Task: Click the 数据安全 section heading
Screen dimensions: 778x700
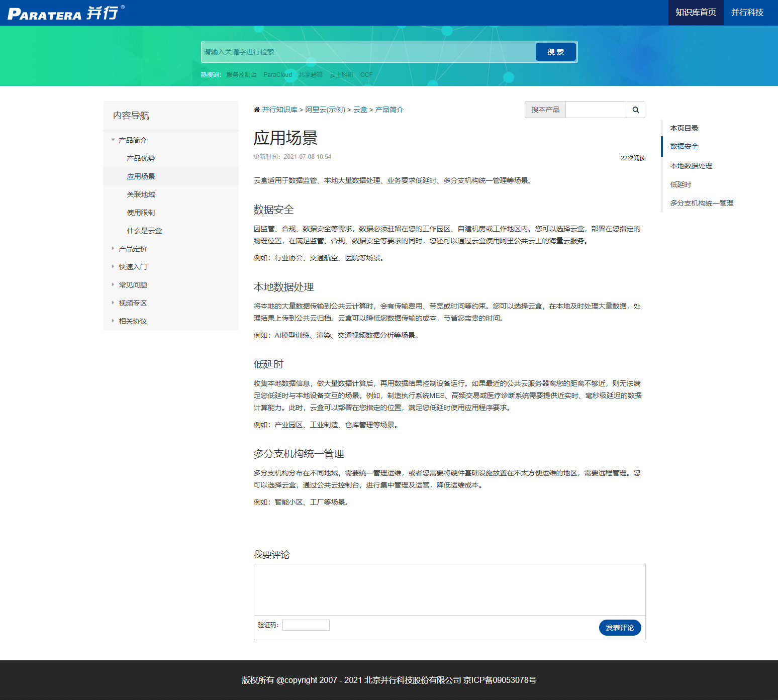Action: tap(273, 210)
